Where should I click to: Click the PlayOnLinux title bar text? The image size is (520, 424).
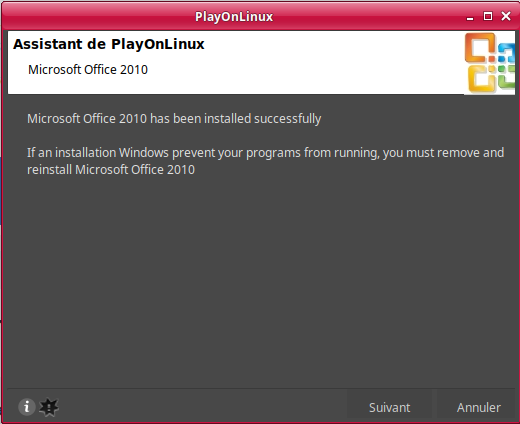tap(234, 17)
